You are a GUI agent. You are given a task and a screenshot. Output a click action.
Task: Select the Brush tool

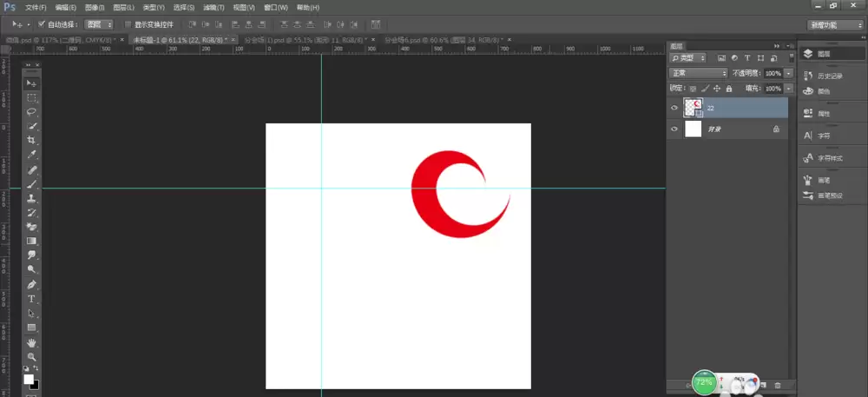[x=31, y=184]
